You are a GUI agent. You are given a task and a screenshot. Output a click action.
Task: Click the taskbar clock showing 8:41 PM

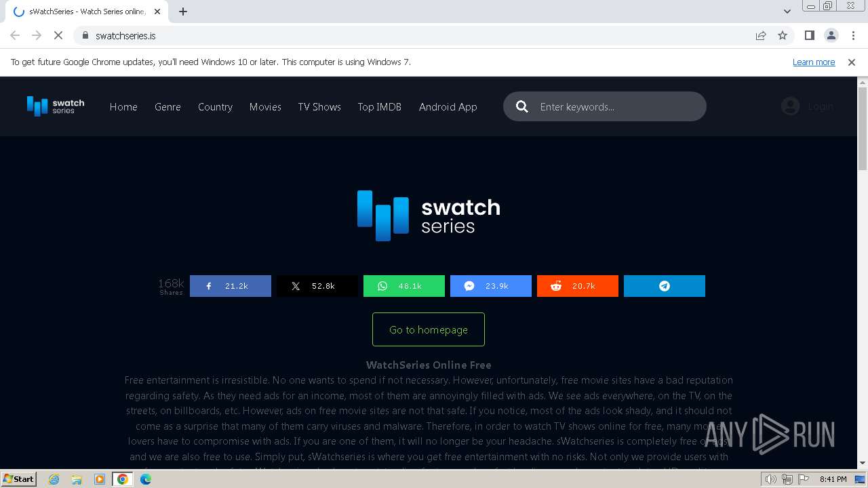pos(833,479)
